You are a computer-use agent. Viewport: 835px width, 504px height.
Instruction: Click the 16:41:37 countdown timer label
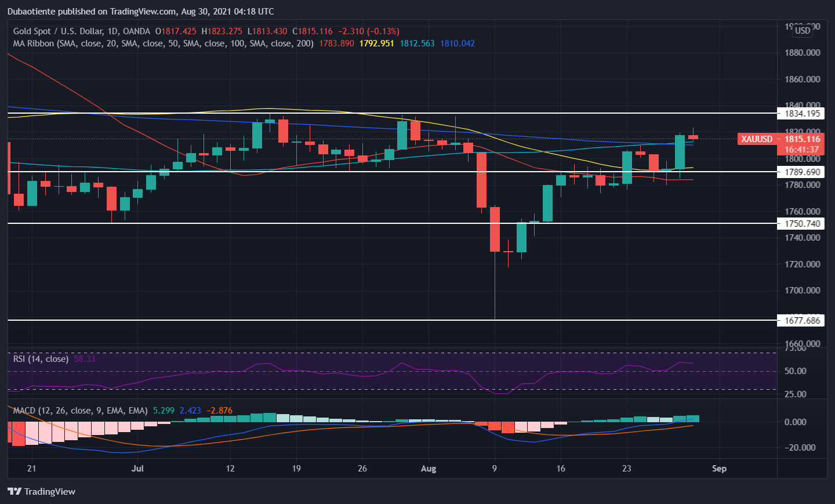pos(803,150)
